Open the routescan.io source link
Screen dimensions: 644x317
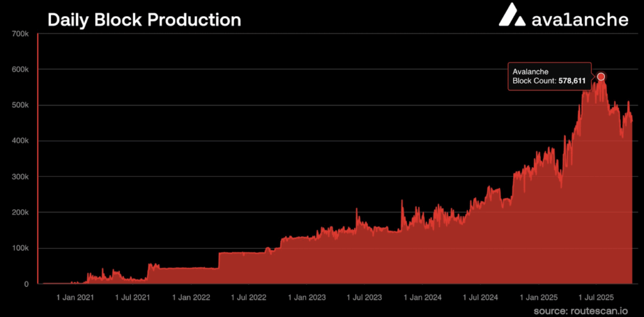(589, 311)
